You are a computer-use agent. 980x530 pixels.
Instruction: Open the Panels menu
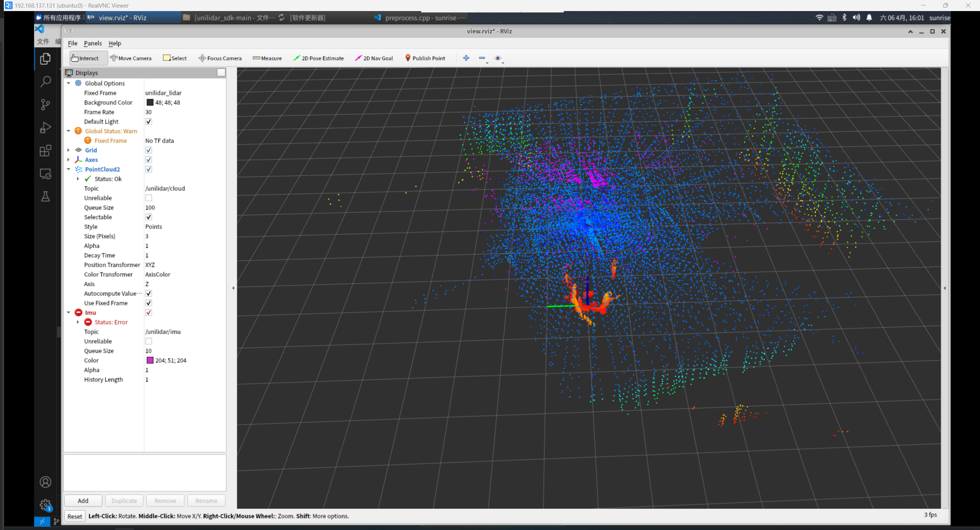pos(93,43)
